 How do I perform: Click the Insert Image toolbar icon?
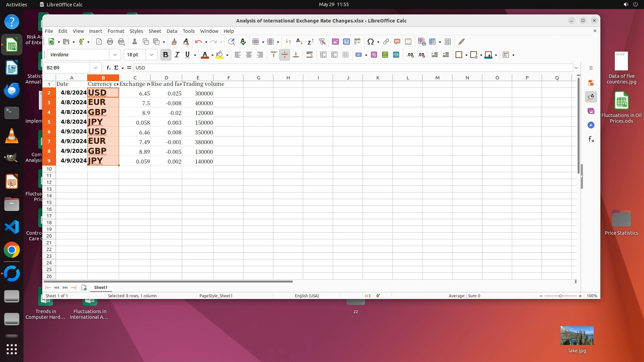tap(335, 42)
